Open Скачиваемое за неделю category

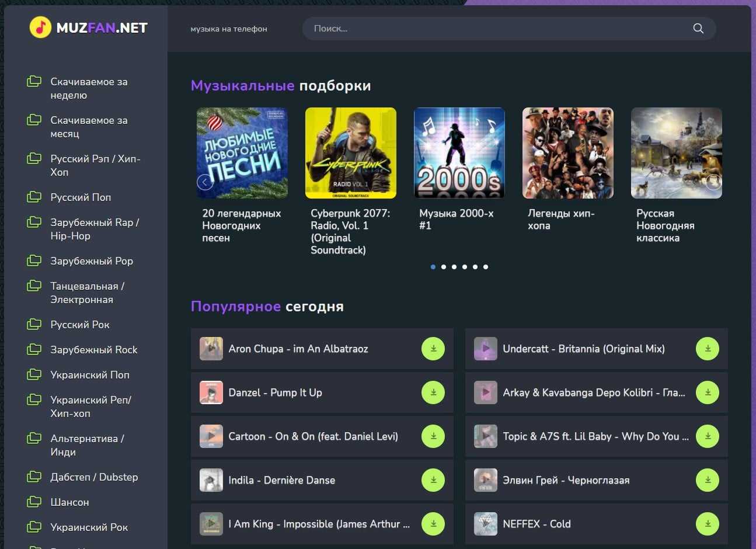coord(89,88)
